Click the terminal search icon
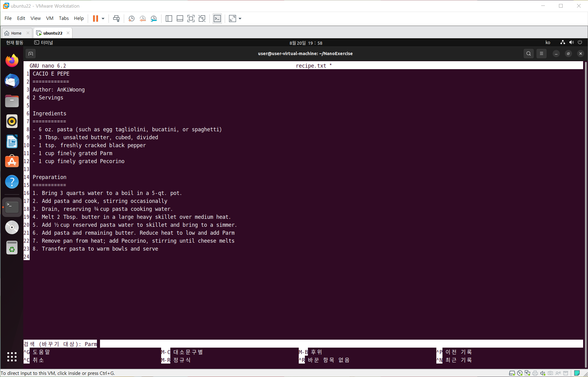Screen dimensions: 588x377 [x=528, y=54]
